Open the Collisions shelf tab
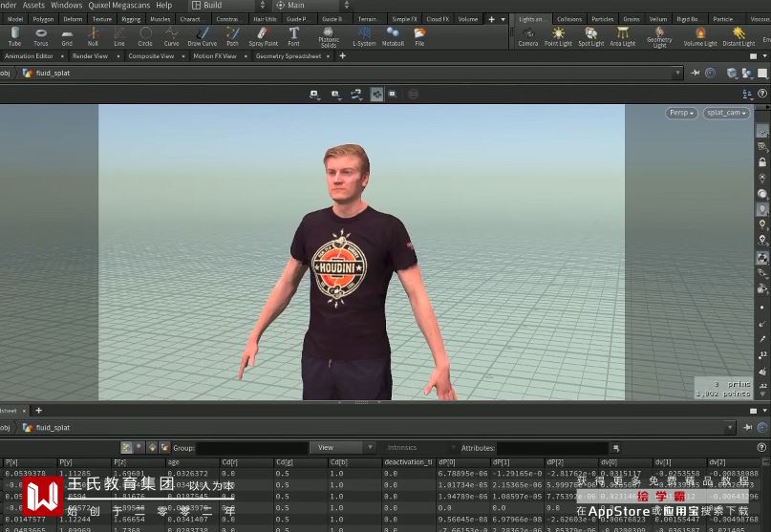771x532 pixels. pos(568,19)
